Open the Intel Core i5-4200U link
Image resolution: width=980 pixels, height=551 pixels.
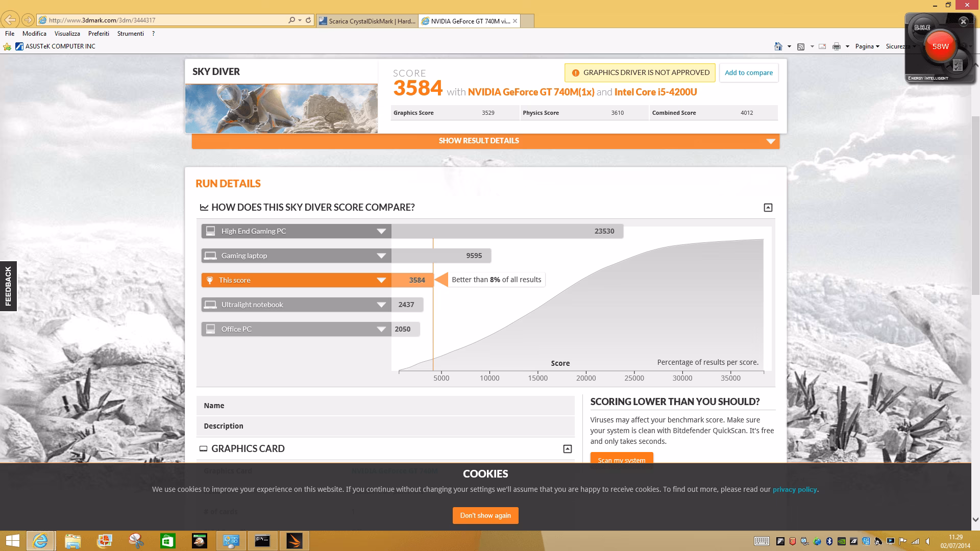[x=656, y=92]
